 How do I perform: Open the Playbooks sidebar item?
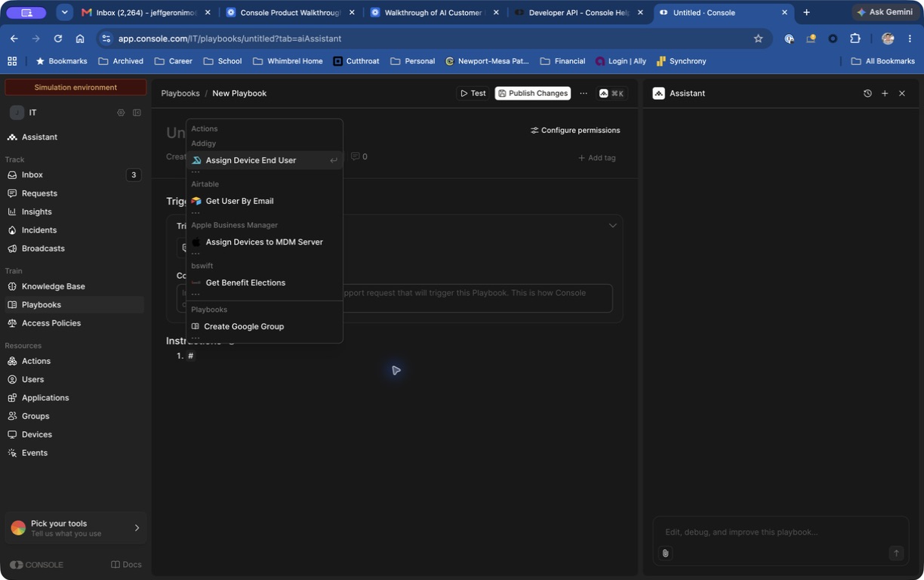[x=74, y=304]
